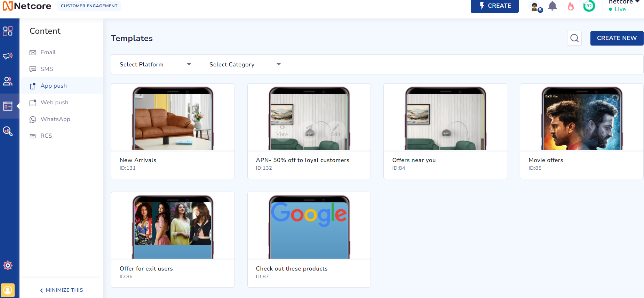Expand the Select Category dropdown

[x=245, y=64]
